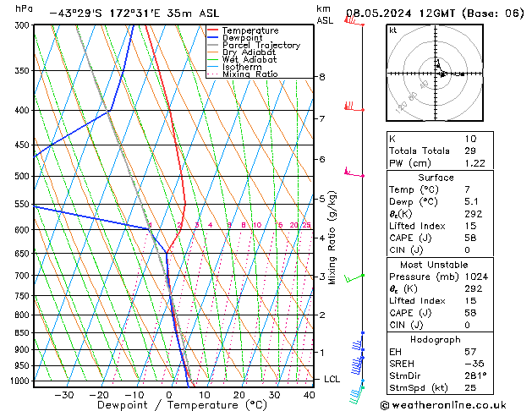
Task: Click the km ASL height axis label
Action: click(x=325, y=14)
